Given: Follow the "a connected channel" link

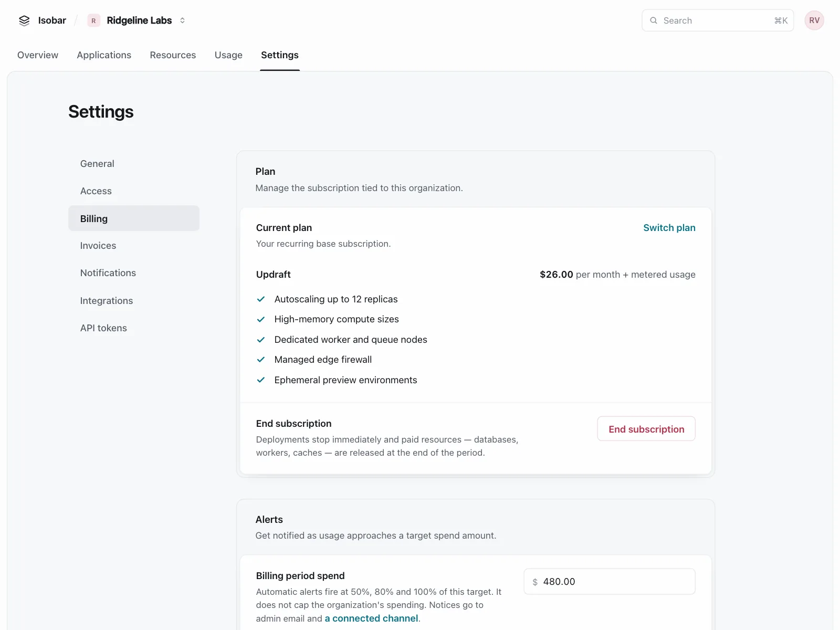Looking at the screenshot, I should pyautogui.click(x=372, y=618).
